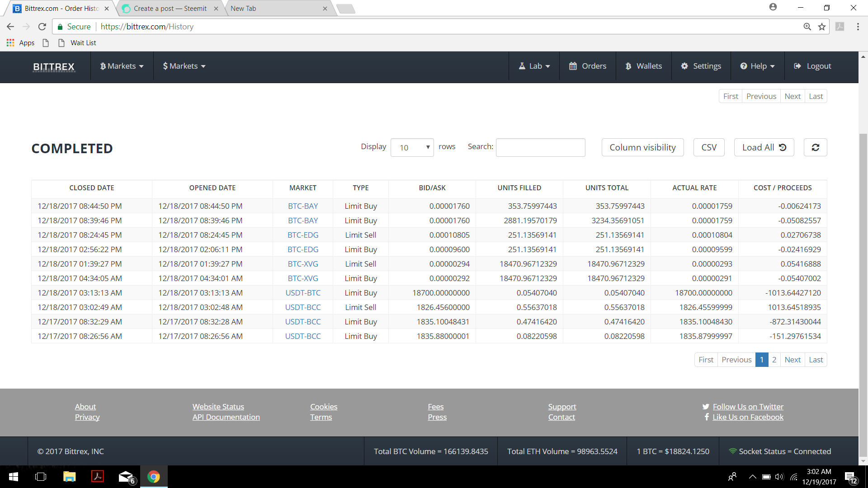Image resolution: width=868 pixels, height=488 pixels.
Task: Expand the Lab menu
Action: click(534, 66)
